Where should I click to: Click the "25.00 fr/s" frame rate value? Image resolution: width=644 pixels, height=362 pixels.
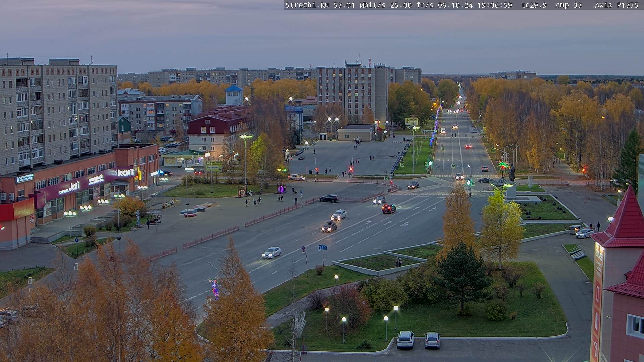[412, 5]
